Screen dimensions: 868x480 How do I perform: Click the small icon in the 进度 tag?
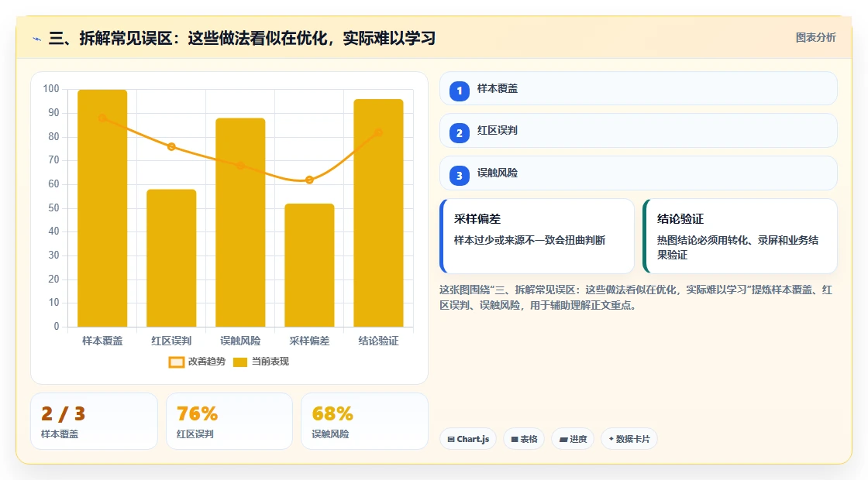[563, 439]
